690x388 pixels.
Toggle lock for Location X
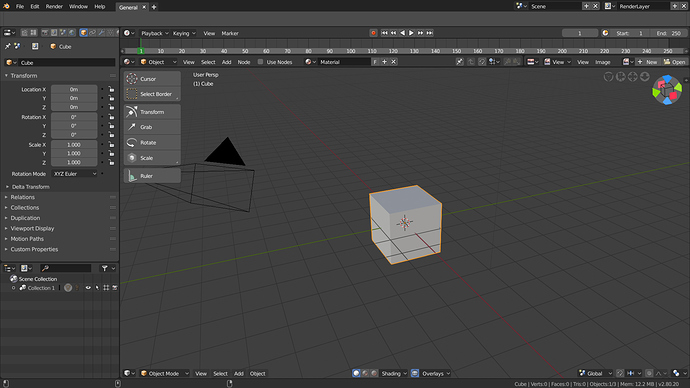[111, 89]
